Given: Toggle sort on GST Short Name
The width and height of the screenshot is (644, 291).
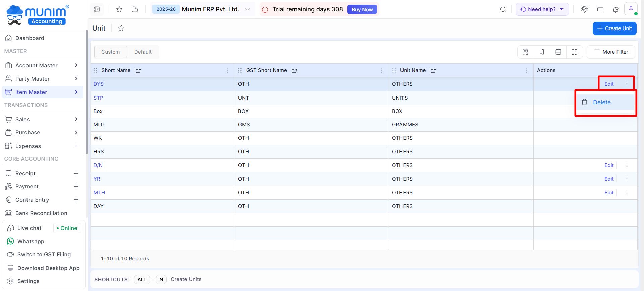Looking at the screenshot, I should point(294,71).
